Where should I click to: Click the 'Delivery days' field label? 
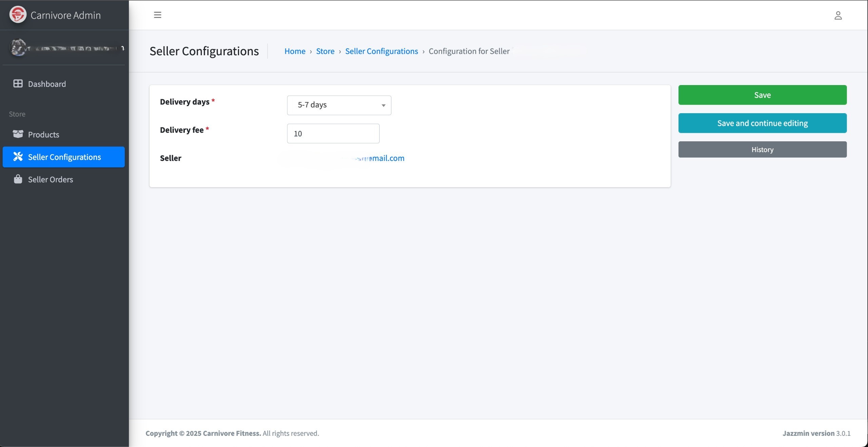(184, 102)
